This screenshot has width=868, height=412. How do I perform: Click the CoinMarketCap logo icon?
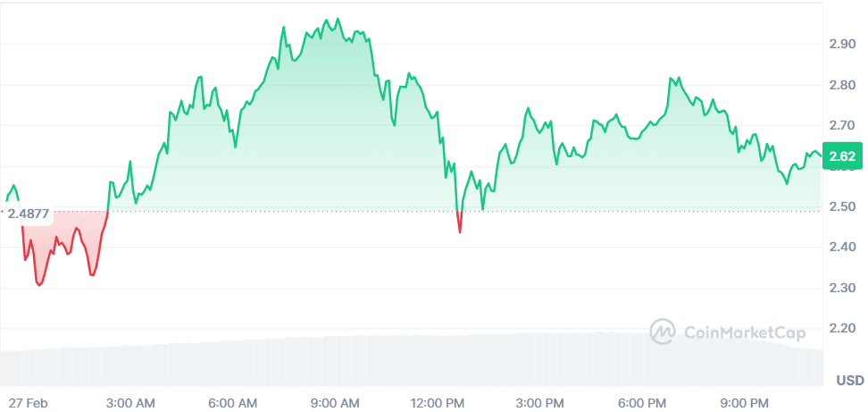[663, 332]
